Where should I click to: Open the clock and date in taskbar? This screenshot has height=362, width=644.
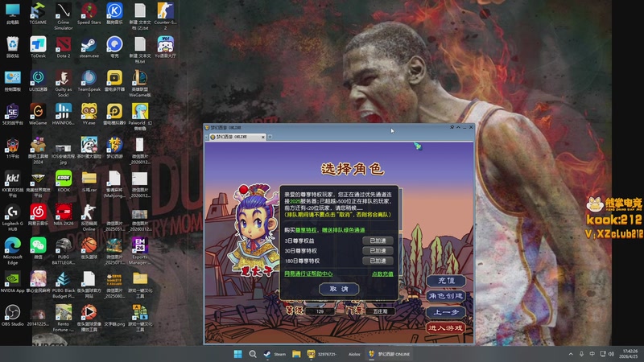(630, 354)
